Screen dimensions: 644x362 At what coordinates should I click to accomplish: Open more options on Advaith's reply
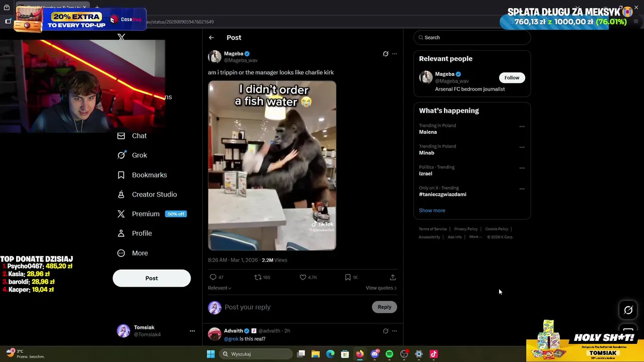point(394,331)
